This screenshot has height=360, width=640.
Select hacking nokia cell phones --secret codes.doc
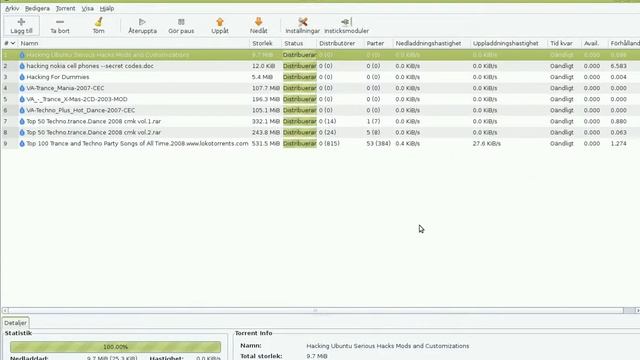tap(90, 66)
